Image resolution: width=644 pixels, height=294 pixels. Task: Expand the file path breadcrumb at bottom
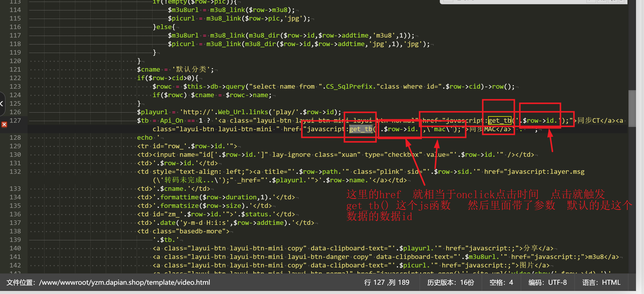[112, 286]
